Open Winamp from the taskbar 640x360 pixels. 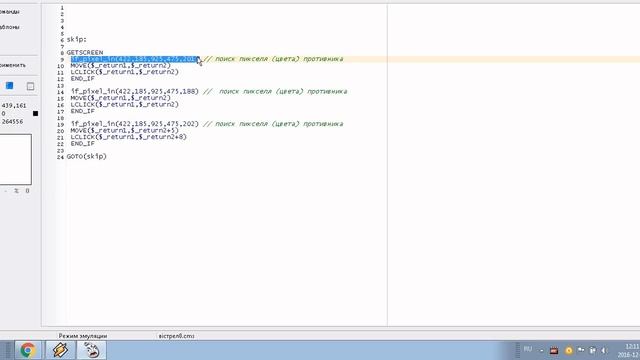tap(60, 350)
